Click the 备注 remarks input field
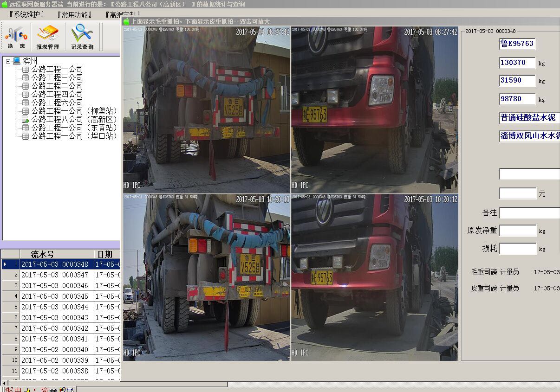 (x=529, y=213)
